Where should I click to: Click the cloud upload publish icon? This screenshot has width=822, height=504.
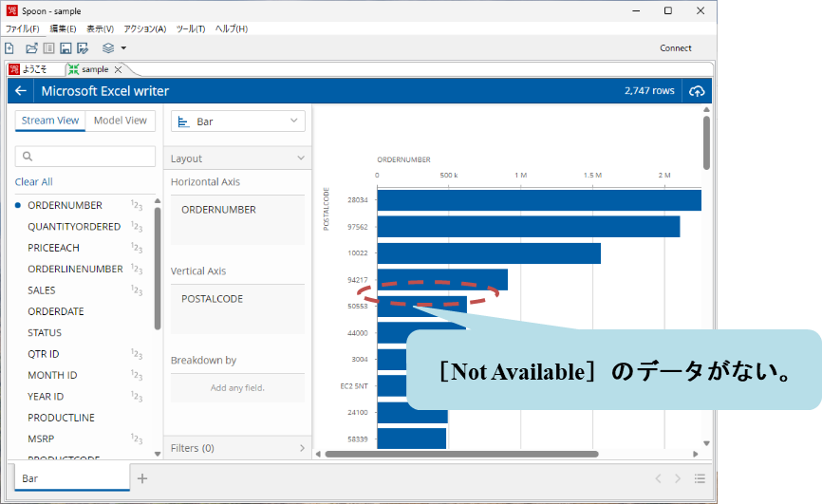pos(697,91)
